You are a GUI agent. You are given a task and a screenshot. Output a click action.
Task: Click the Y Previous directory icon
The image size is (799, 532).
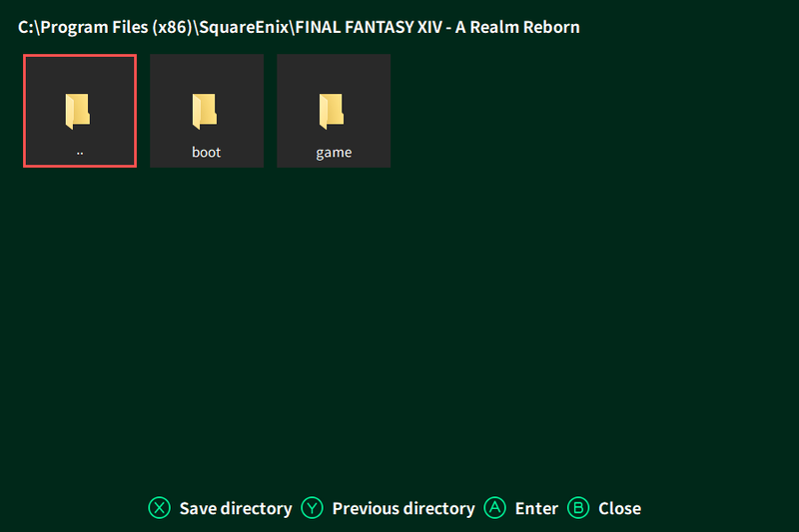312,508
